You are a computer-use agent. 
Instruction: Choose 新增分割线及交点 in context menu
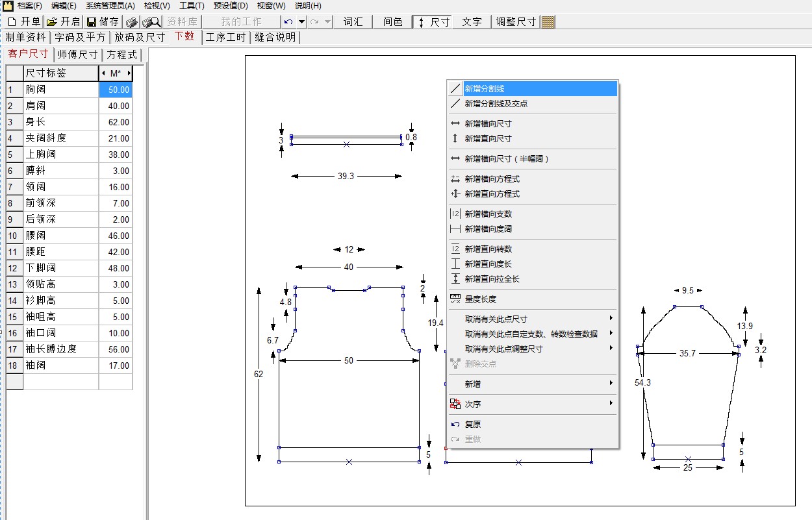point(533,103)
